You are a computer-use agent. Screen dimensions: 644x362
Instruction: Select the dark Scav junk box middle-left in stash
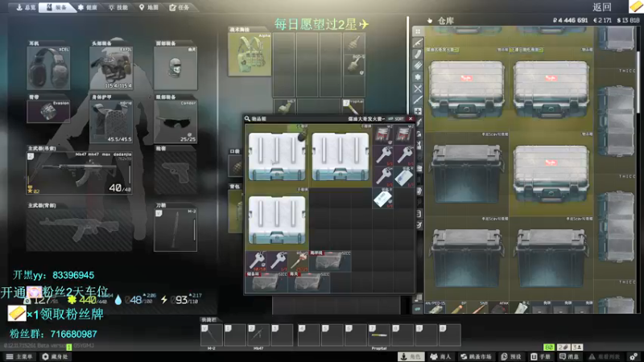[467, 175]
